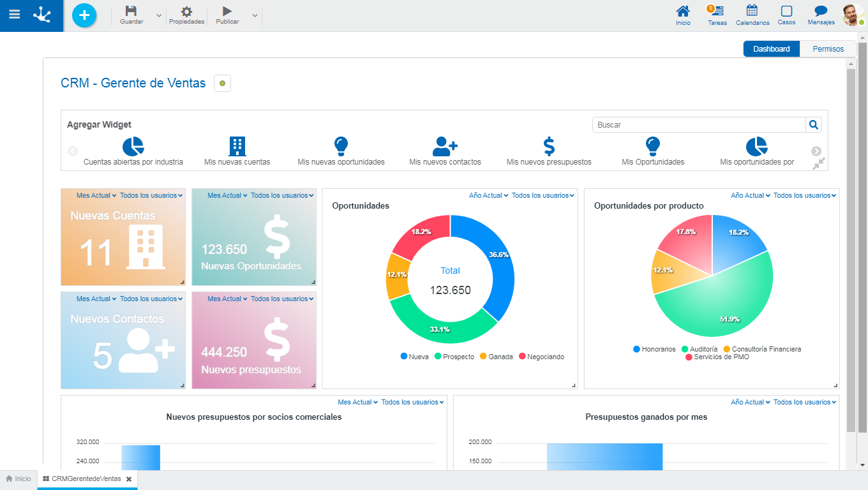Switch to the Dashboard tab

(x=772, y=49)
